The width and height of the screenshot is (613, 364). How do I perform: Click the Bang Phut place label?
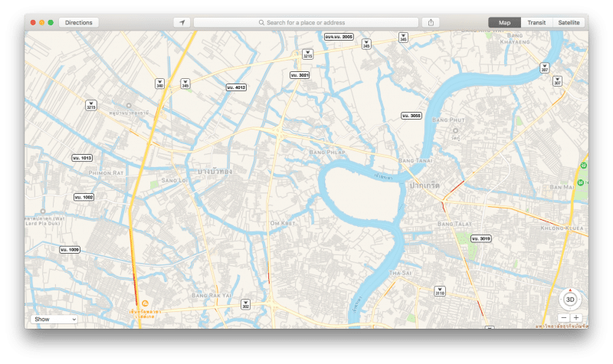[x=448, y=120]
